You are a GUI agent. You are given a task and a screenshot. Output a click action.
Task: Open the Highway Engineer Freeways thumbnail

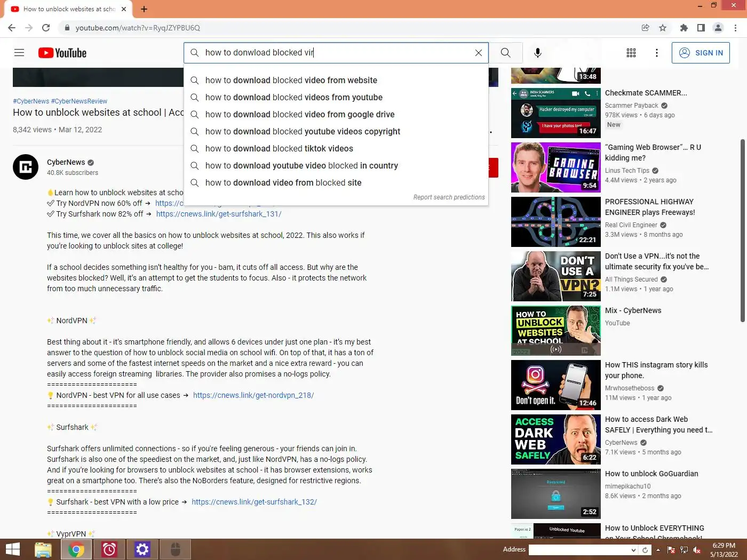[x=556, y=222]
